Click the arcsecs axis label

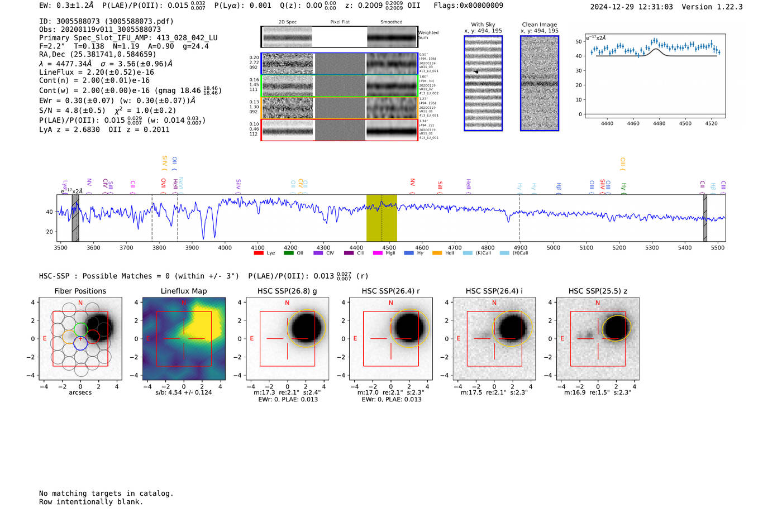click(80, 392)
